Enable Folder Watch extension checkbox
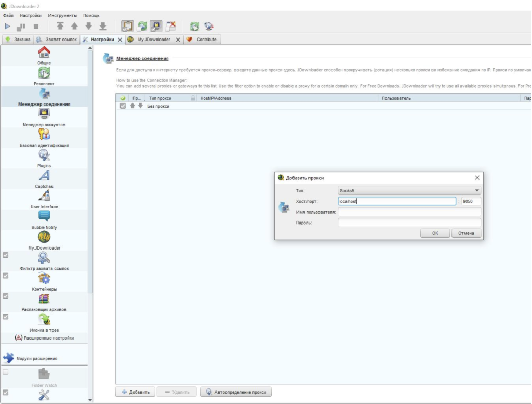 5,372
